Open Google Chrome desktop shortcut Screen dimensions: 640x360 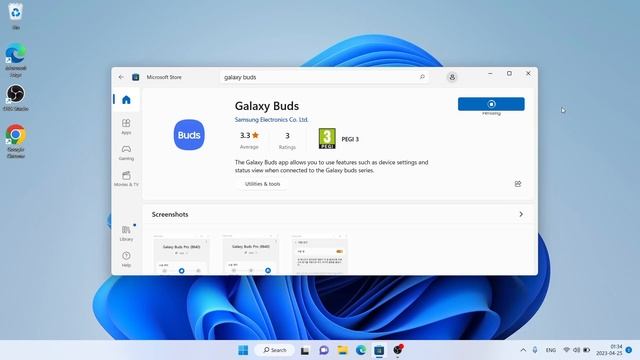click(16, 141)
